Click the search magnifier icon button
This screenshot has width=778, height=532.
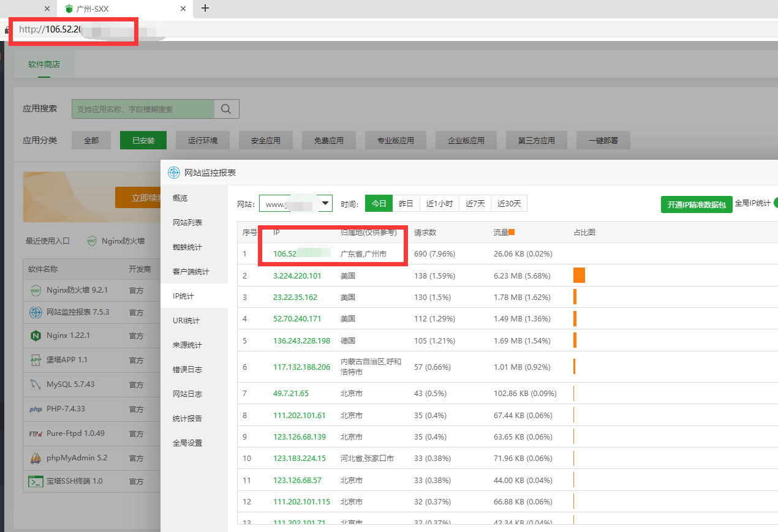pyautogui.click(x=226, y=109)
